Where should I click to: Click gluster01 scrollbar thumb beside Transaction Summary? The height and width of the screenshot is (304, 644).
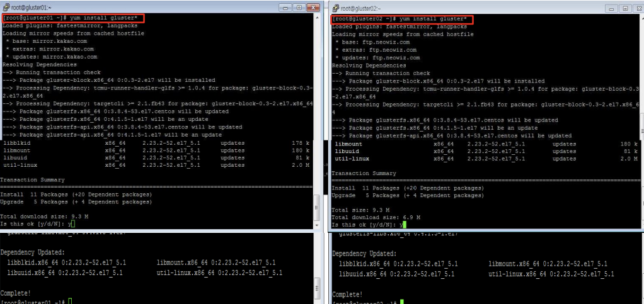[x=316, y=208]
